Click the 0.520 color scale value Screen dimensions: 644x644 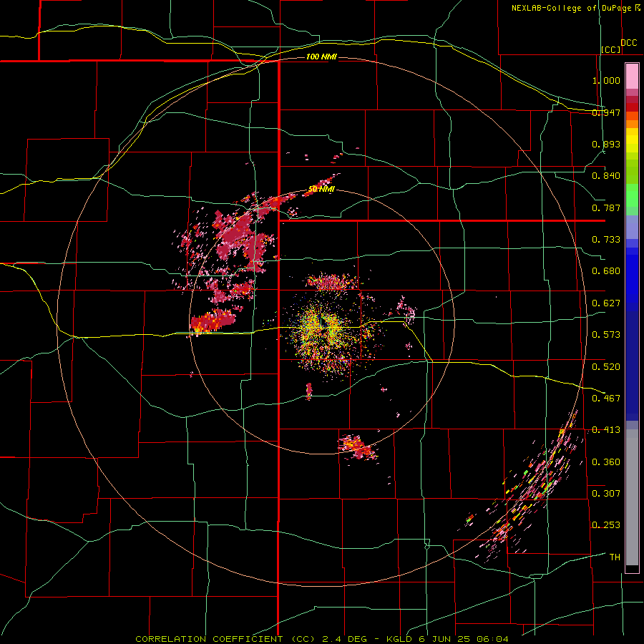(606, 366)
